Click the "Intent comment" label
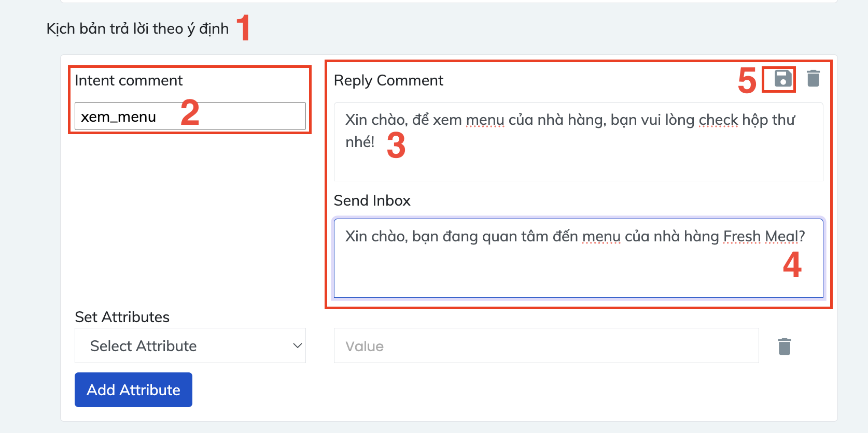The width and height of the screenshot is (868, 433). (x=129, y=81)
